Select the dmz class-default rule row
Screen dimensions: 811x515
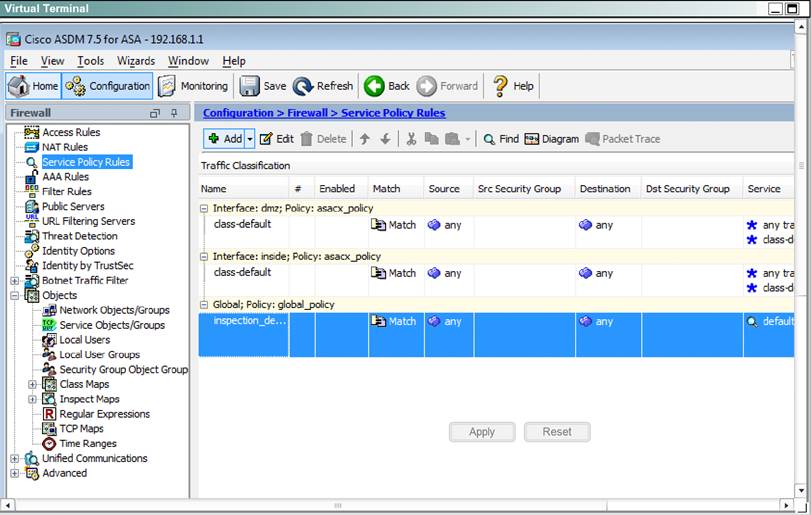point(242,225)
